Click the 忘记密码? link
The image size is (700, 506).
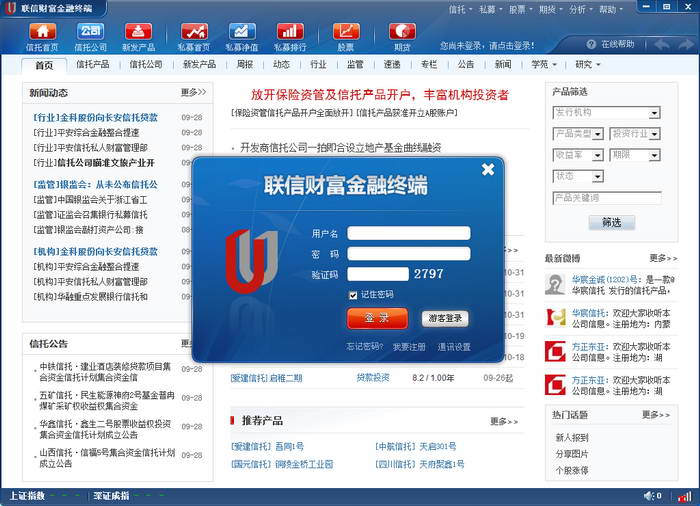pyautogui.click(x=365, y=347)
